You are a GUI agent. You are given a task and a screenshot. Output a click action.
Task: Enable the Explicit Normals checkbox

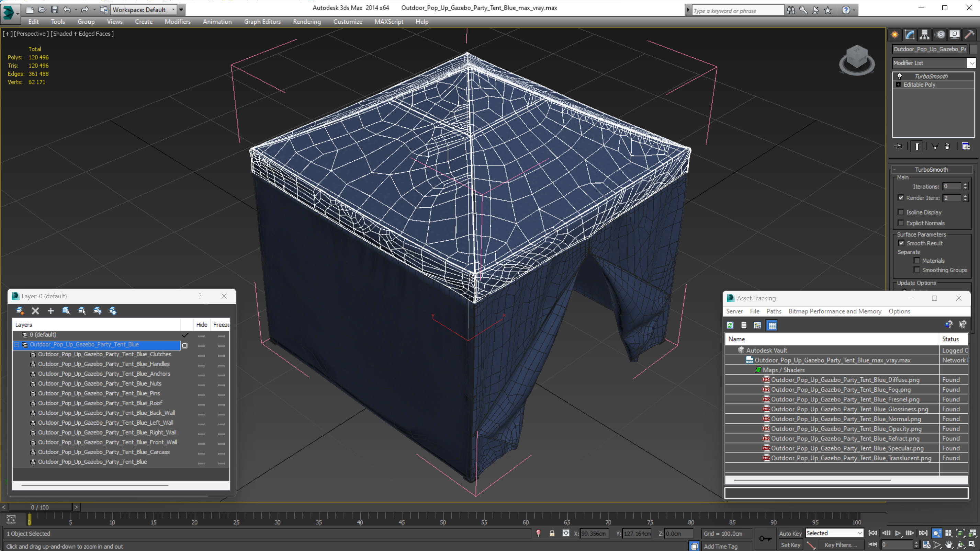901,223
